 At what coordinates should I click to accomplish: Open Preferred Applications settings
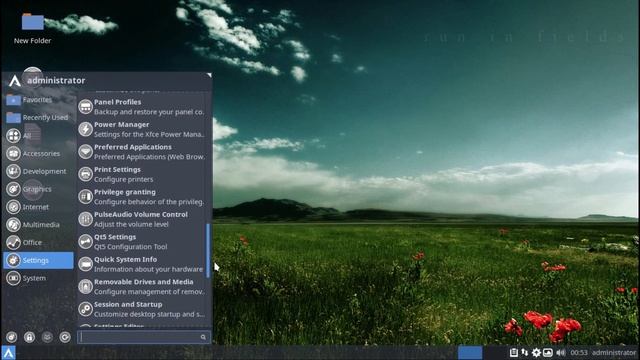tap(141, 152)
